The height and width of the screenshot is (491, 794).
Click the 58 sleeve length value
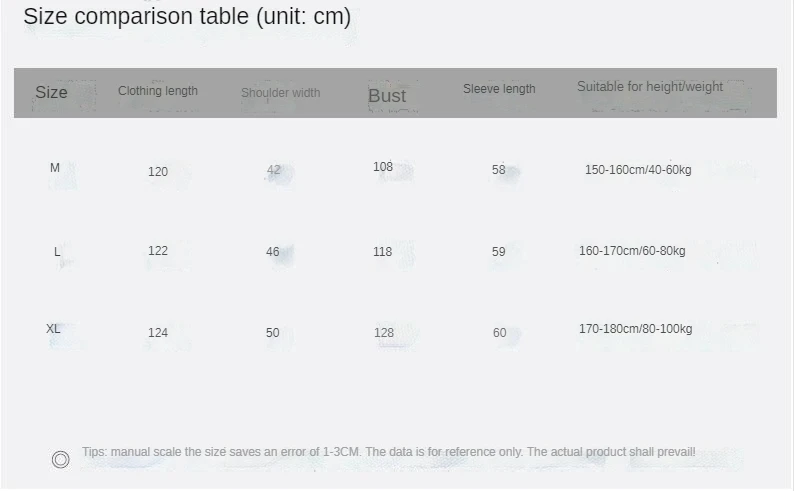(x=499, y=170)
